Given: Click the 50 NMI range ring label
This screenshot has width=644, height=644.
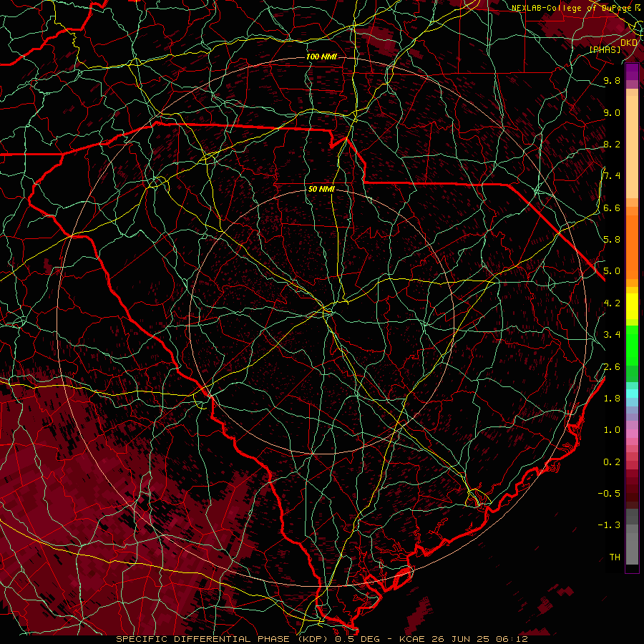Looking at the screenshot, I should 321,190.
